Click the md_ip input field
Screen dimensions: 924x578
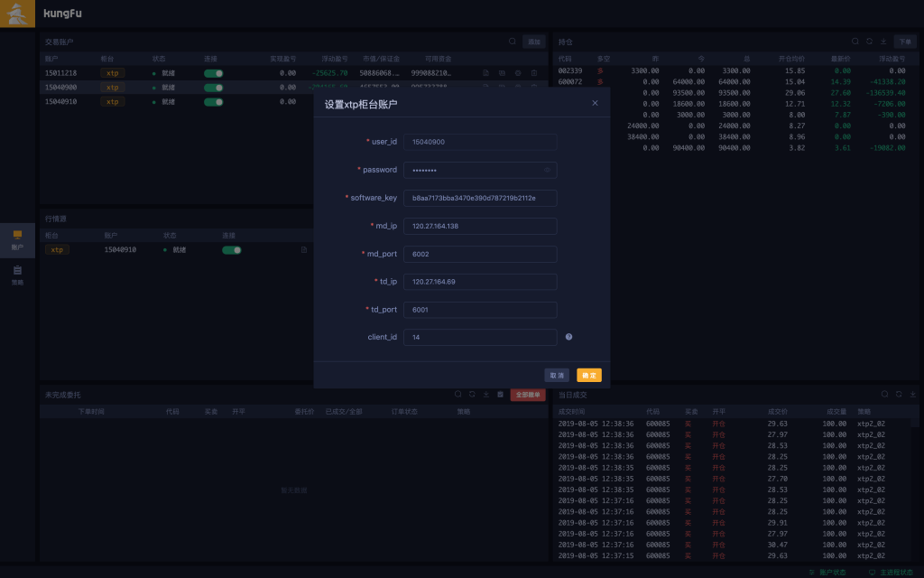[480, 226]
